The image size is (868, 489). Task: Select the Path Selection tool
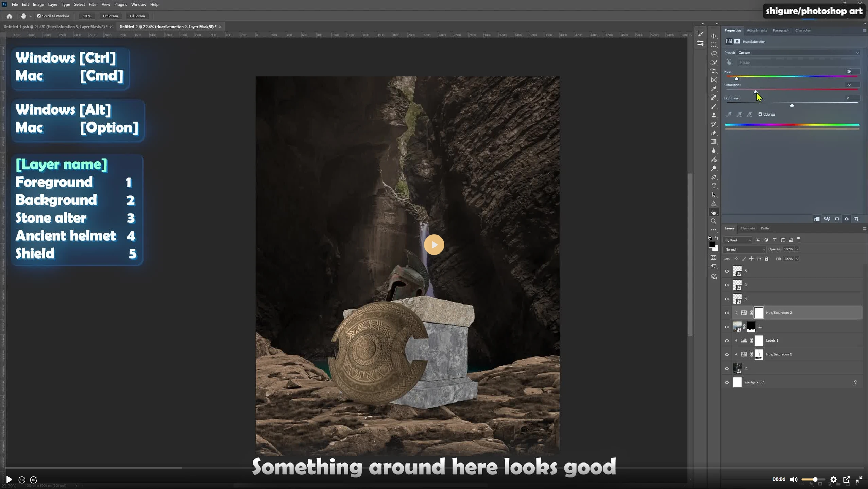click(714, 195)
